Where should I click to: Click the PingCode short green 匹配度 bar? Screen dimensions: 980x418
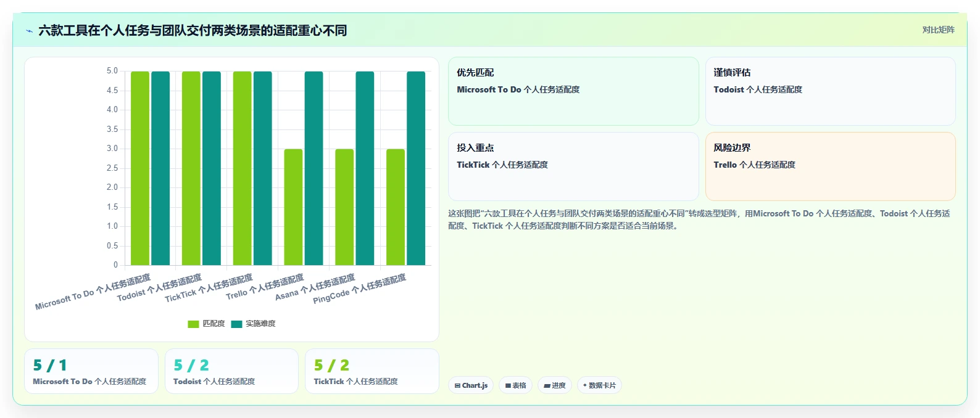click(396, 207)
